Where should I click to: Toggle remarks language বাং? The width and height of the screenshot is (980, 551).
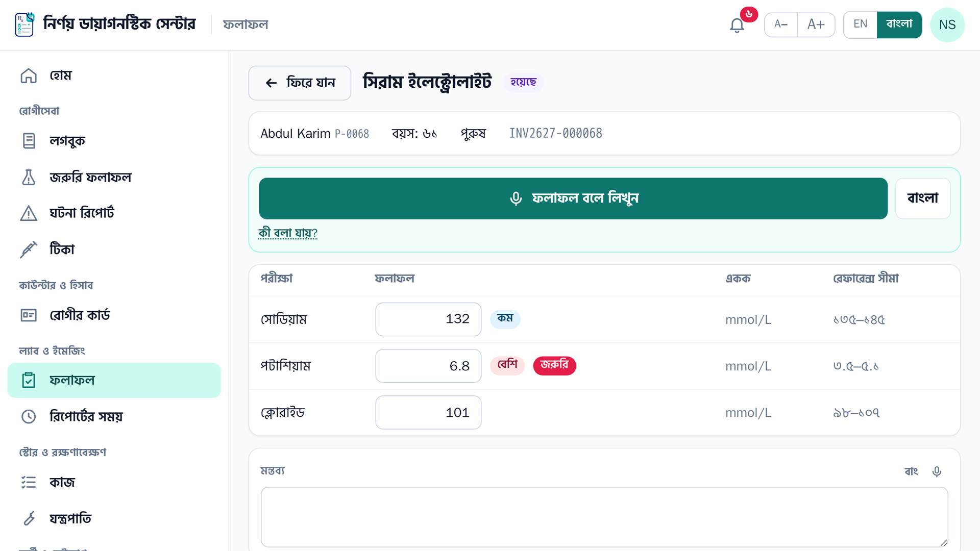click(x=911, y=471)
